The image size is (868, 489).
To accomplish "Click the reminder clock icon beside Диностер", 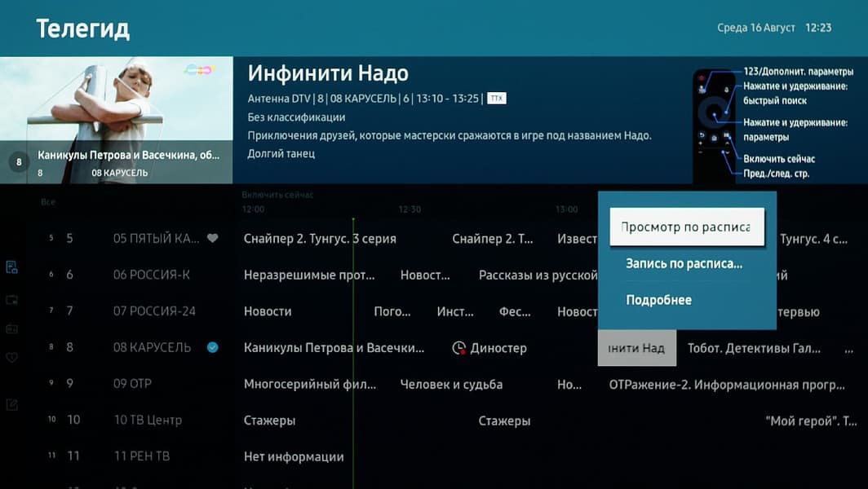I will click(x=459, y=348).
